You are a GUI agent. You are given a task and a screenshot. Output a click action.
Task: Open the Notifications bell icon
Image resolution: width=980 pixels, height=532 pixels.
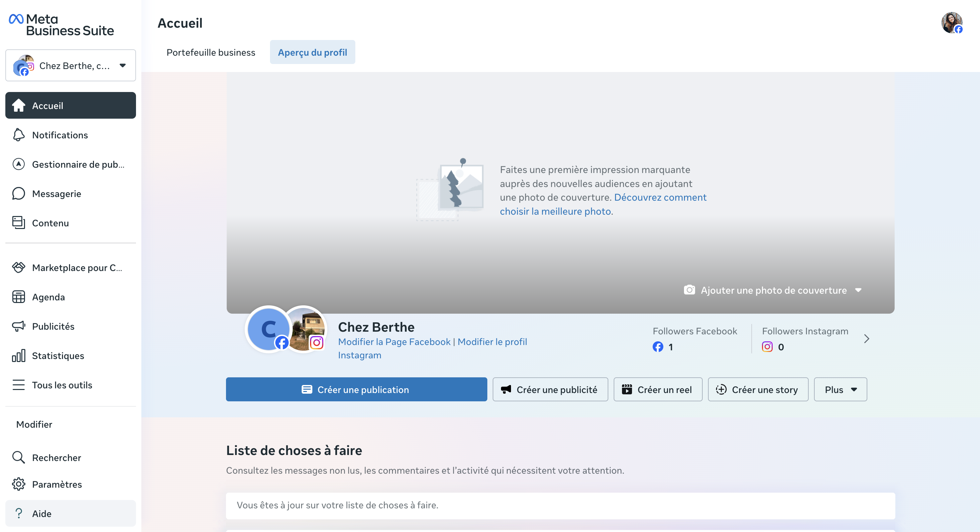pyautogui.click(x=18, y=135)
